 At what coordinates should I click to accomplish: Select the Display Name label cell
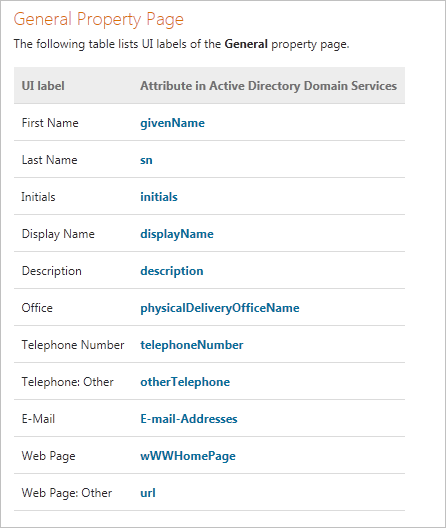click(58, 234)
